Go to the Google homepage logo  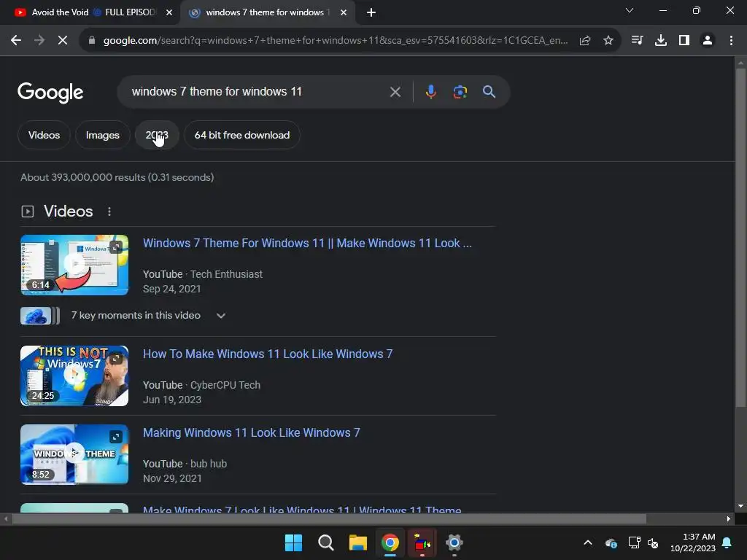[x=50, y=93]
